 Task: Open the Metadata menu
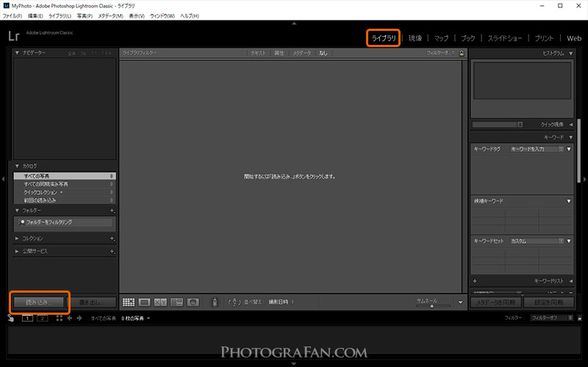[x=110, y=16]
